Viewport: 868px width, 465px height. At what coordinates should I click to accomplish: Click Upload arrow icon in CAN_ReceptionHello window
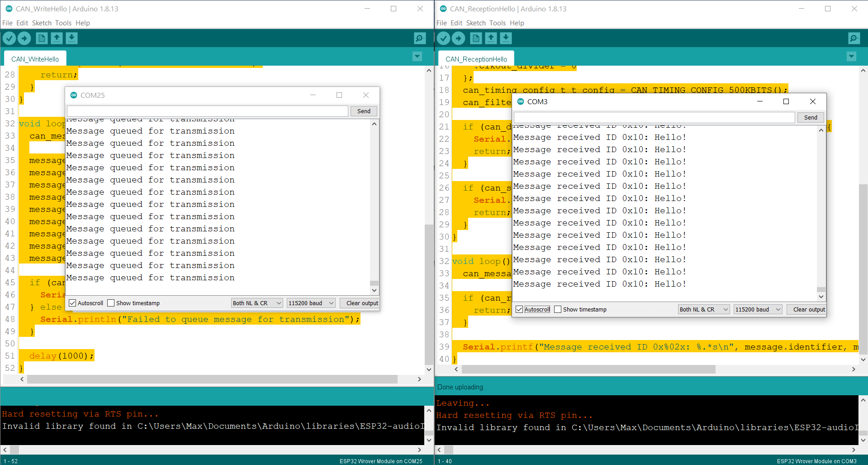coord(459,38)
